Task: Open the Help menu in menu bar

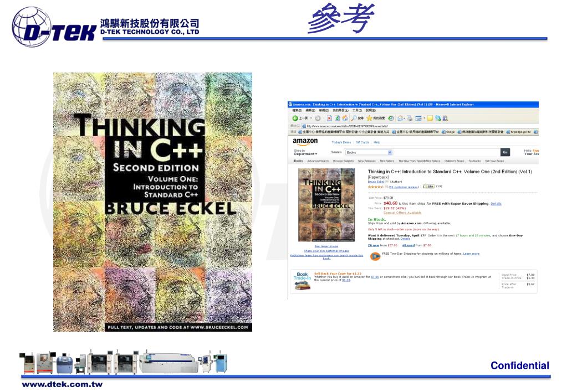Action: 371,110
